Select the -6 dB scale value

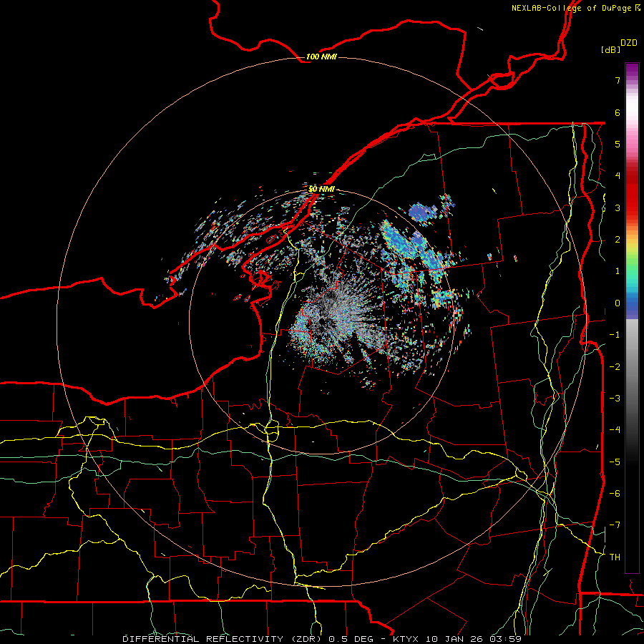click(615, 493)
